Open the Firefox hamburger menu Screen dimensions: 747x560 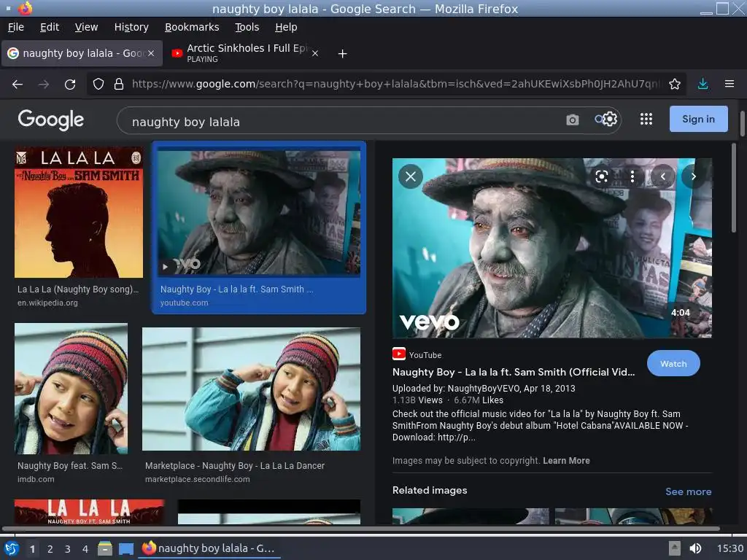click(729, 85)
